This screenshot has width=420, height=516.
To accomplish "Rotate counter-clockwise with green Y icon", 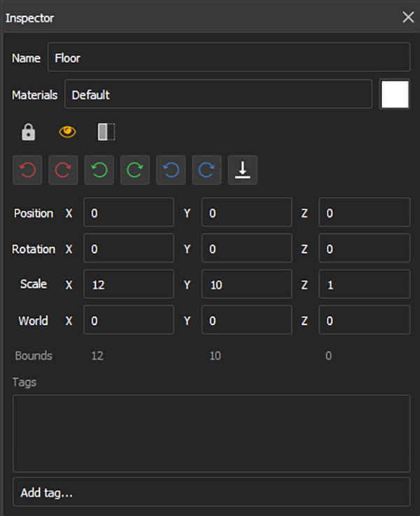I will pyautogui.click(x=99, y=170).
